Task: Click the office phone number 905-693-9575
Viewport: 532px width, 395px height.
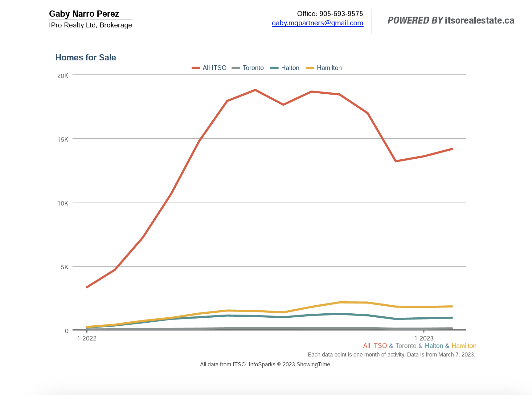Action: (341, 14)
